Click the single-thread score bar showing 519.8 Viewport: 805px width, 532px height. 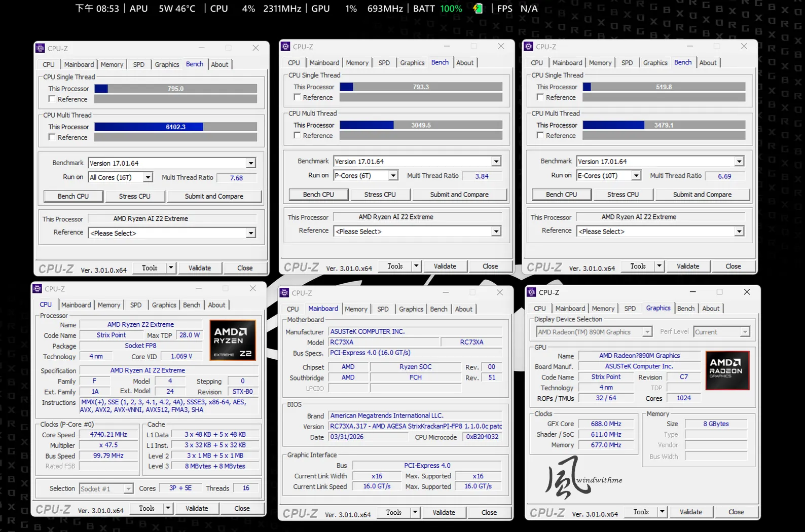click(664, 87)
